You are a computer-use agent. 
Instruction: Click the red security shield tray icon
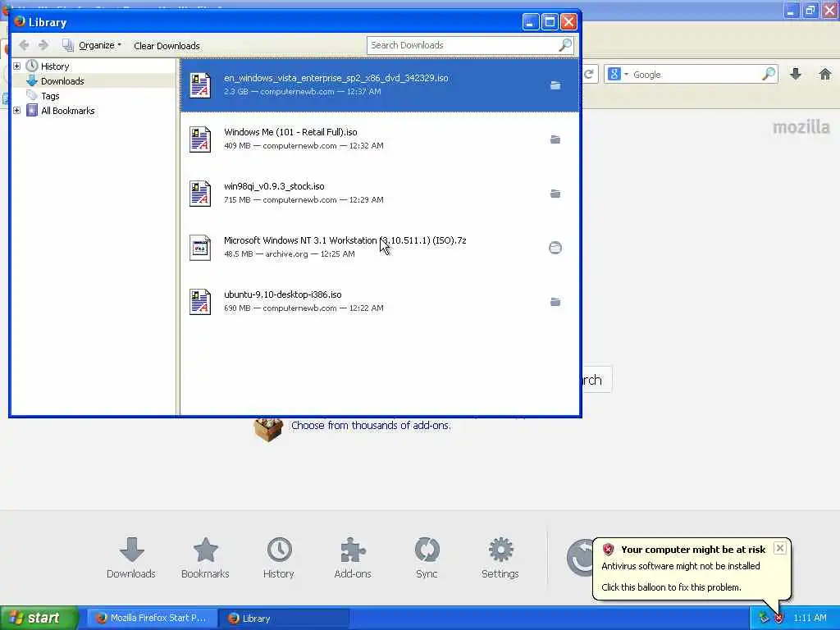coord(779,619)
